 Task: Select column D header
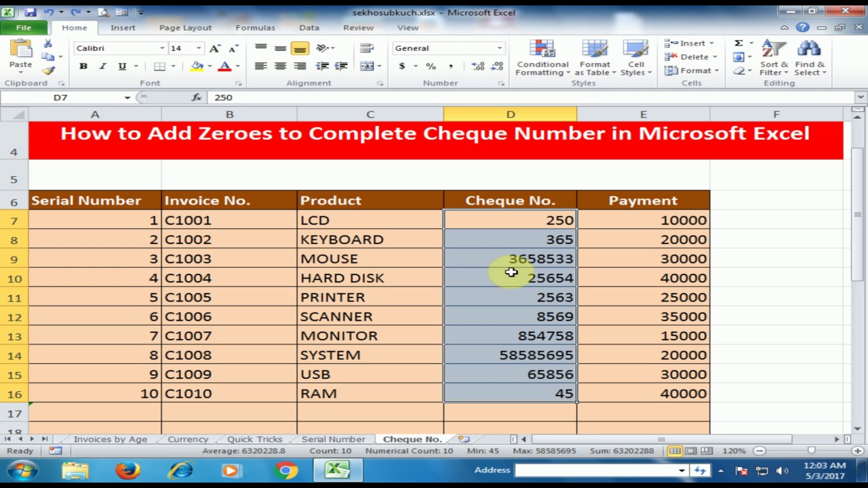click(x=510, y=115)
